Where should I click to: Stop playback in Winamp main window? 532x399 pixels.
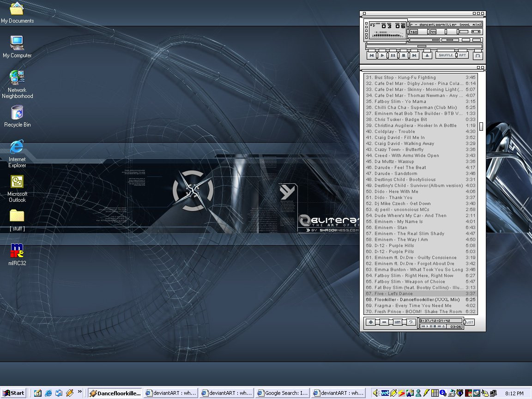[x=404, y=55]
